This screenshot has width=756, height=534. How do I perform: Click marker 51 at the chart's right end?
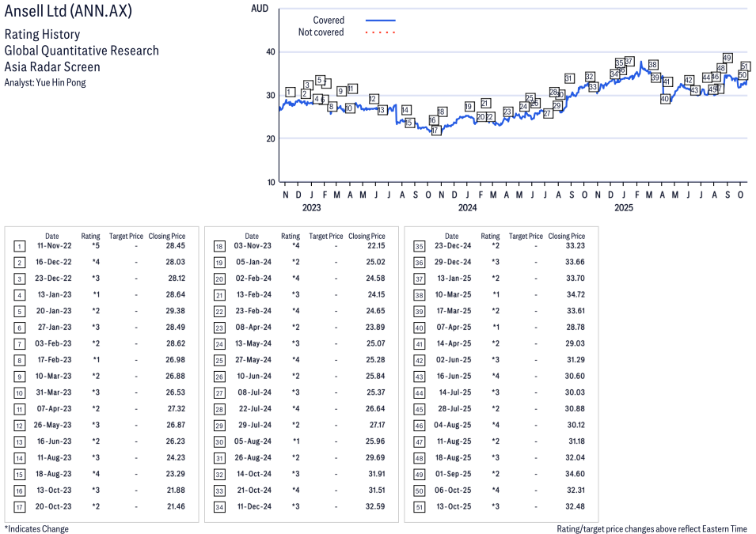745,66
